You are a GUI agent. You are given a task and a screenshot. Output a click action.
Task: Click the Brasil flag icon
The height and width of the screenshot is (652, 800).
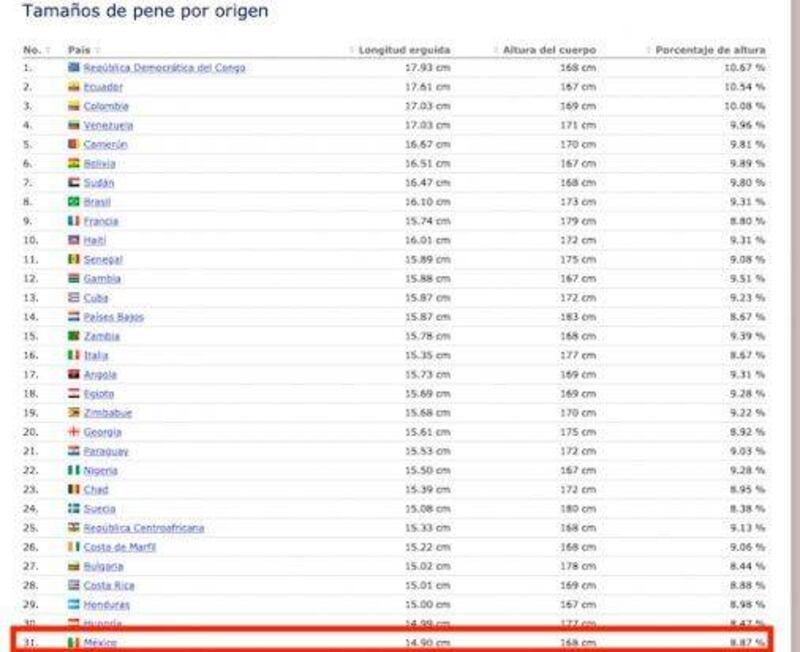coord(73,202)
